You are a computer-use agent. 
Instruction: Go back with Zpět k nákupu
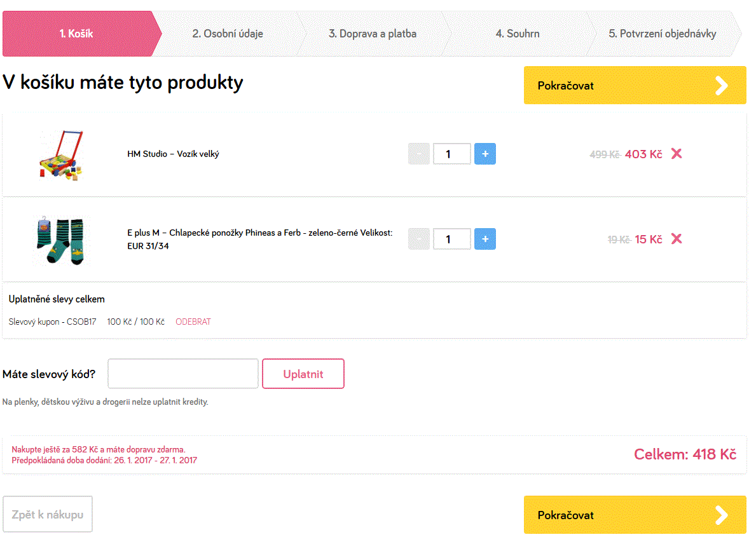pos(48,514)
